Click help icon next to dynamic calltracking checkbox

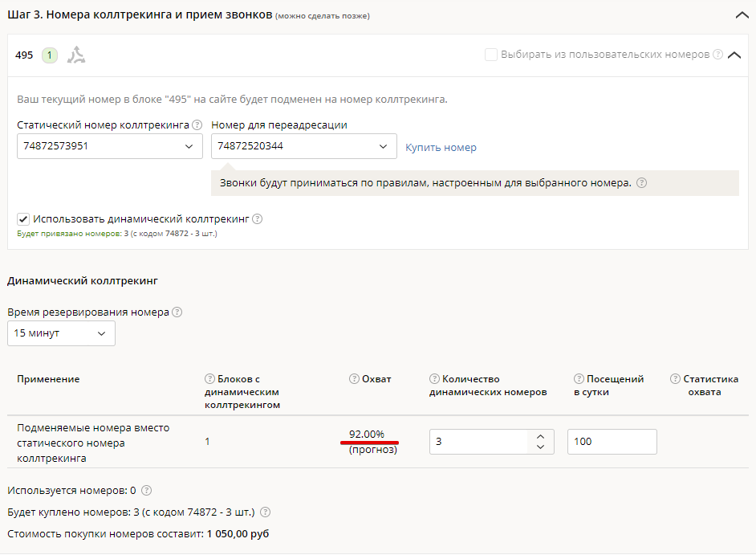(x=258, y=219)
